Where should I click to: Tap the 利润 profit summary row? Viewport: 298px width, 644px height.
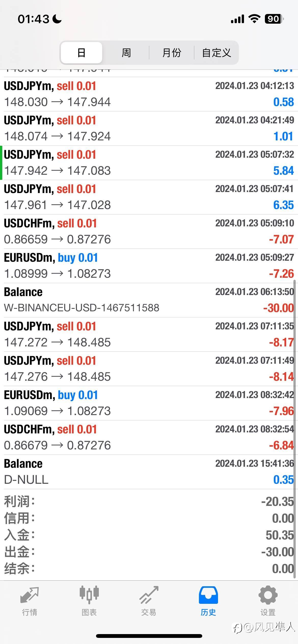149,502
